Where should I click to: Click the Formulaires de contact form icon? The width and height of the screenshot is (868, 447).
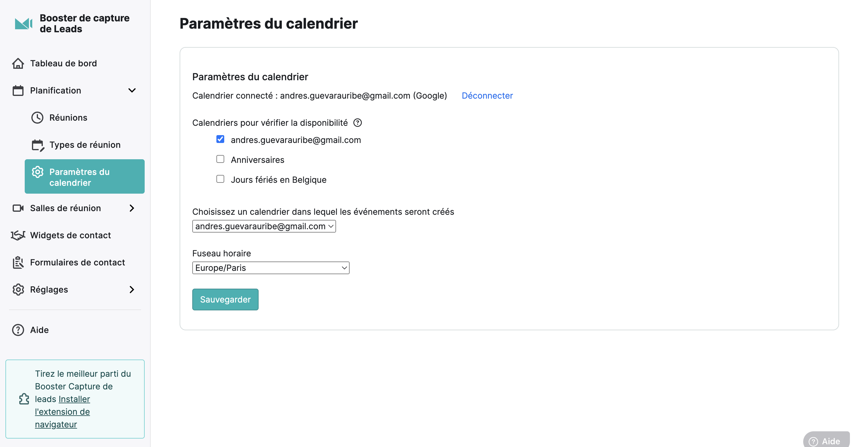click(18, 263)
